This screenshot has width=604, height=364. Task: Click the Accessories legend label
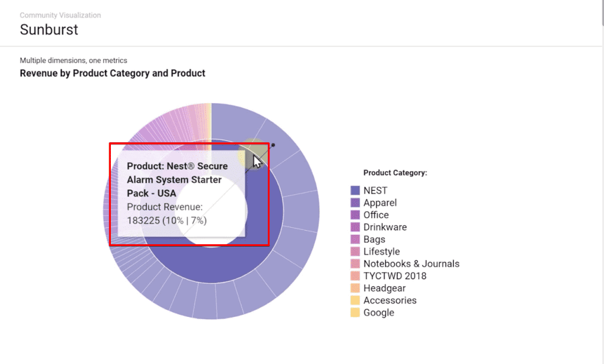(390, 300)
